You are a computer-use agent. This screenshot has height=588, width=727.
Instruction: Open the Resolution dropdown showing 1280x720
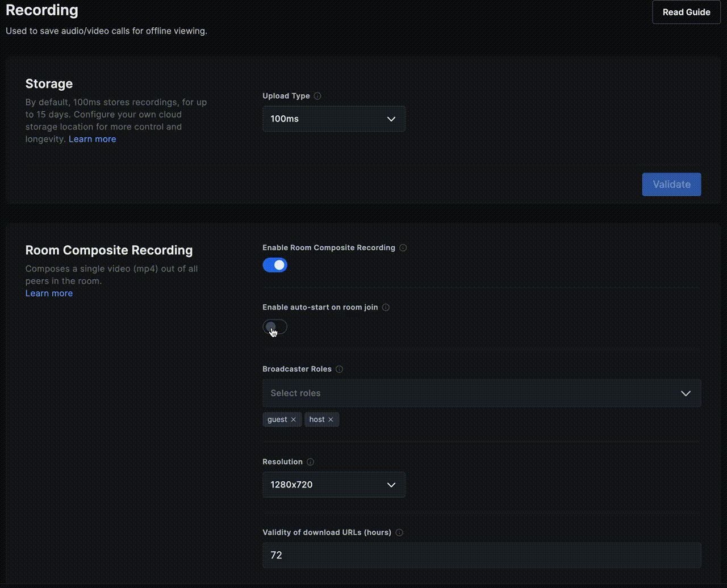click(x=333, y=485)
